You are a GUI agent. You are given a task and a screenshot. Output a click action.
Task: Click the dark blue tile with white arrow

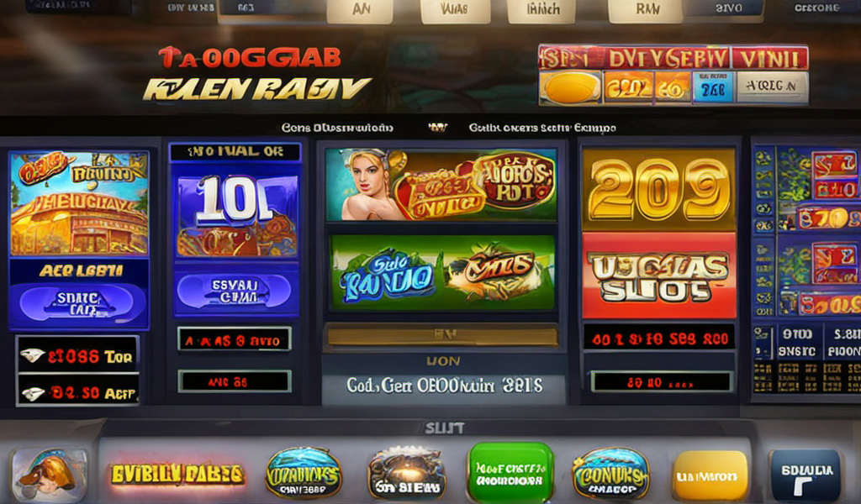coord(805,475)
